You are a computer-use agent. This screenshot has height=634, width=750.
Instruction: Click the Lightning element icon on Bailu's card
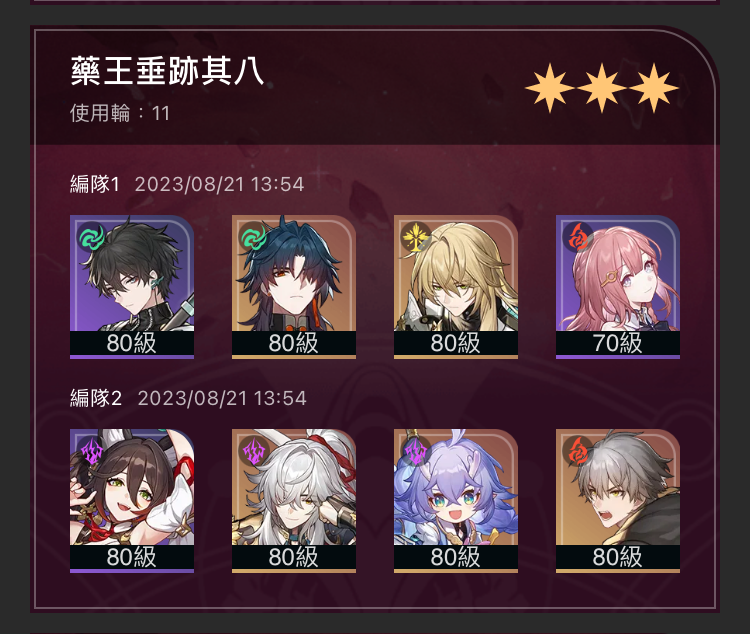(x=416, y=451)
